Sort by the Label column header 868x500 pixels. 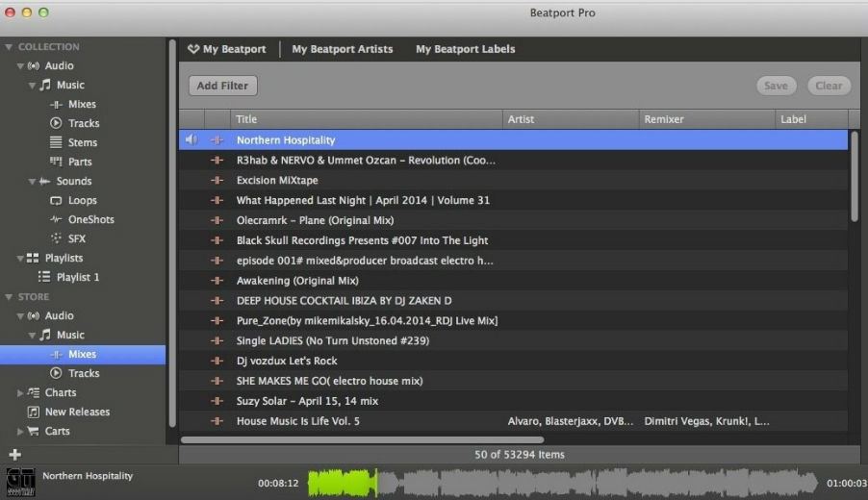pos(811,119)
